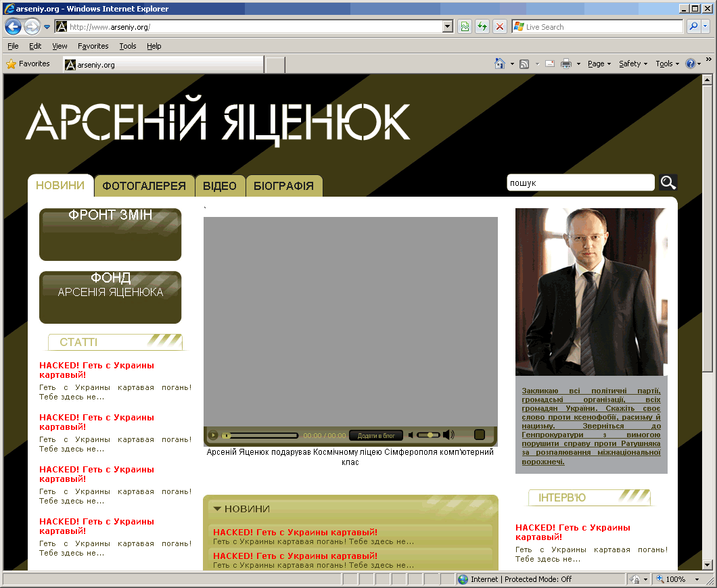
Task: Open the Favorites menu in menu bar
Action: 93,46
